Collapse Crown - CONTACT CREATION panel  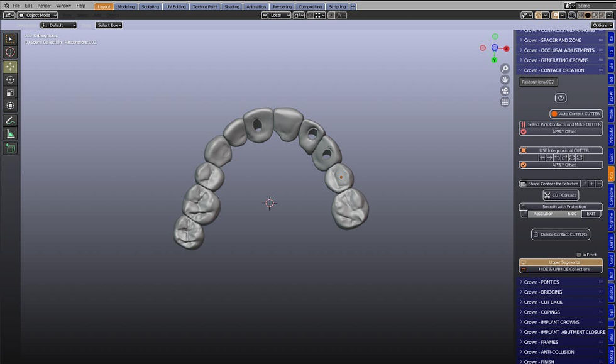pyautogui.click(x=562, y=70)
